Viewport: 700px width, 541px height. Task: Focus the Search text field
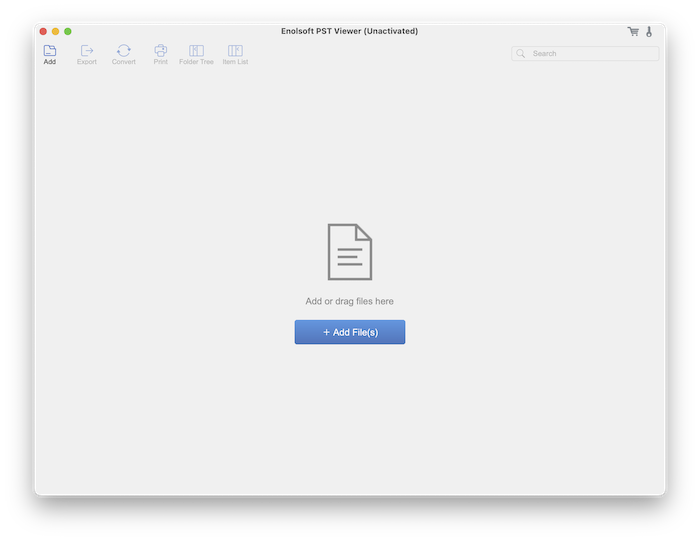coord(590,54)
